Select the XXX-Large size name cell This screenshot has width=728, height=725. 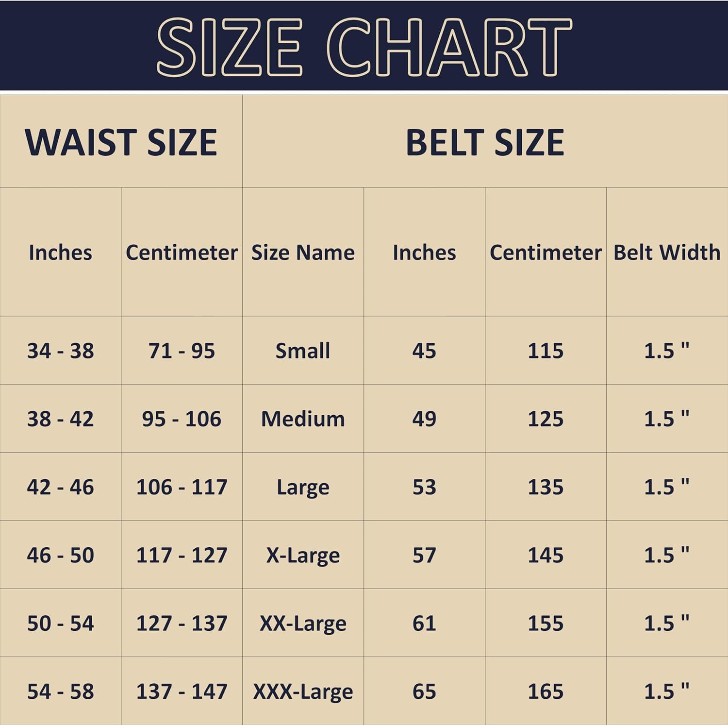[303, 691]
